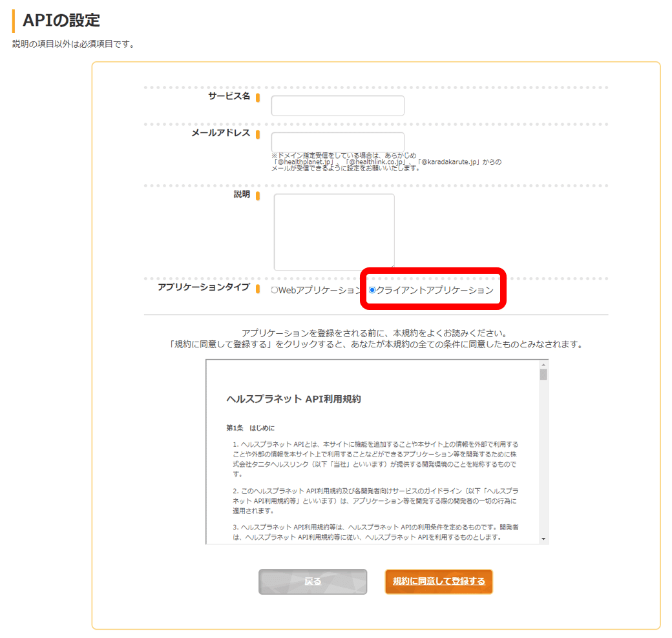Click the orange marker beside メールアドレス

[x=258, y=134]
